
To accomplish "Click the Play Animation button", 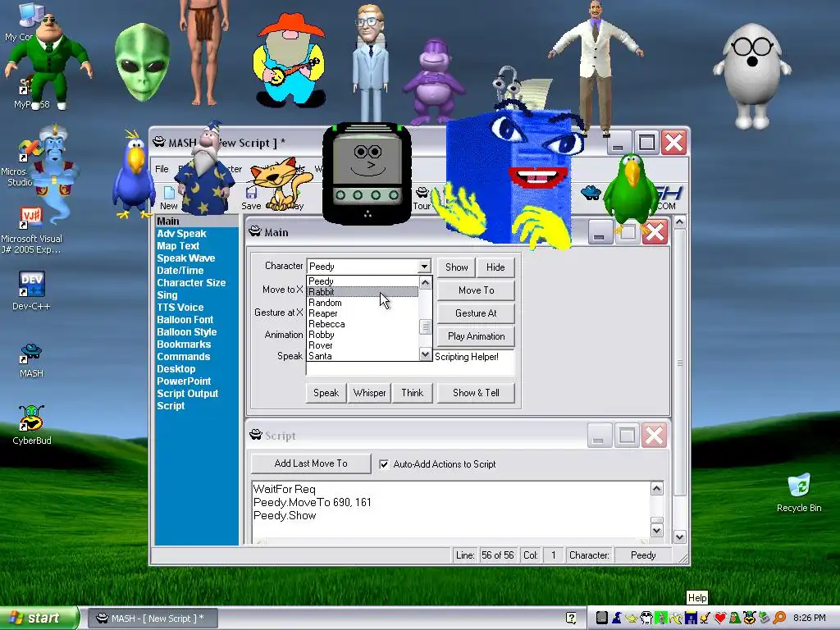I will click(477, 336).
